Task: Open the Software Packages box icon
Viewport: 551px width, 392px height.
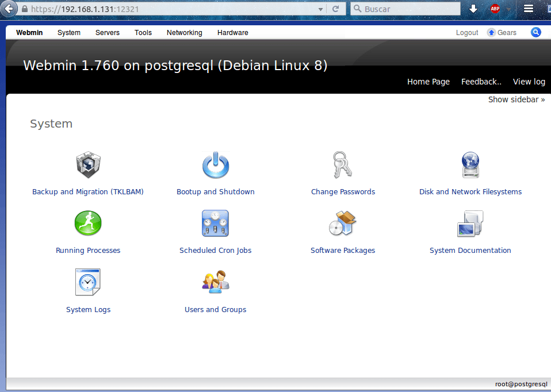Action: click(343, 224)
